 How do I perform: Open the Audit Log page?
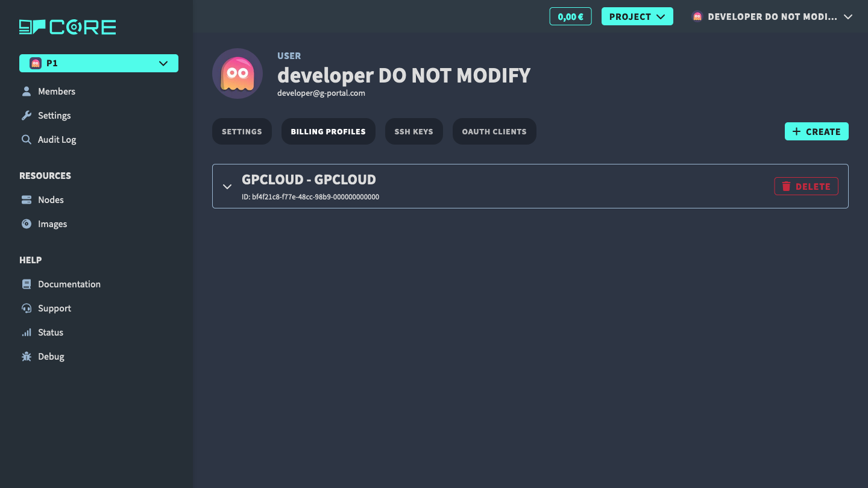pyautogui.click(x=57, y=140)
